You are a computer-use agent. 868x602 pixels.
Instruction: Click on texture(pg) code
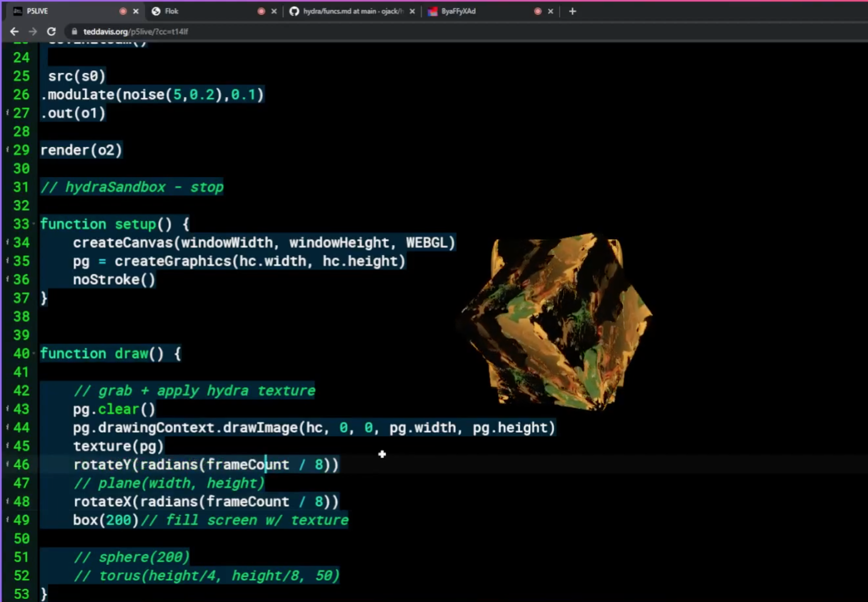(x=118, y=446)
